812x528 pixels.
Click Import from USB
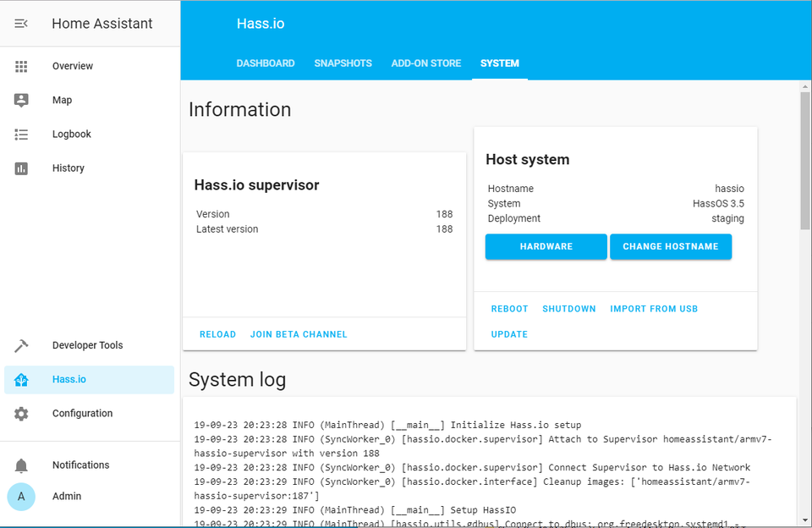tap(654, 309)
